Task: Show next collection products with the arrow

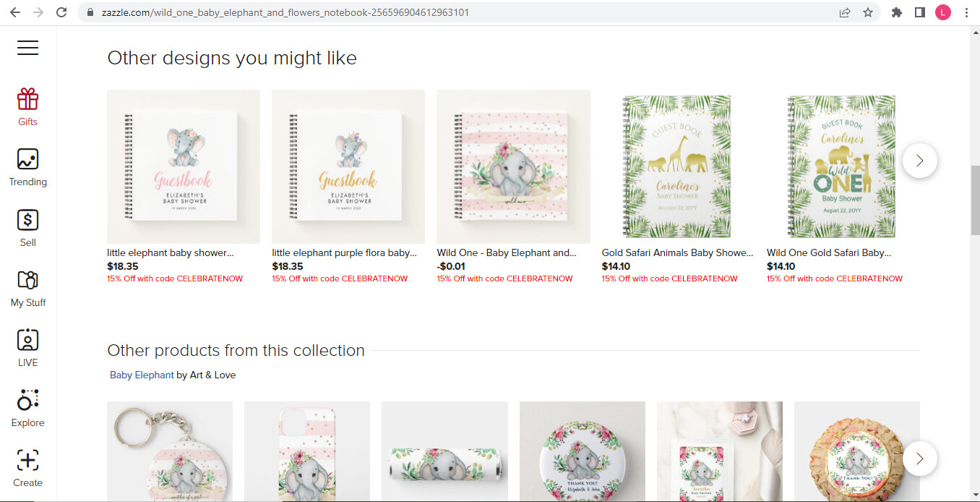Action: [x=920, y=459]
